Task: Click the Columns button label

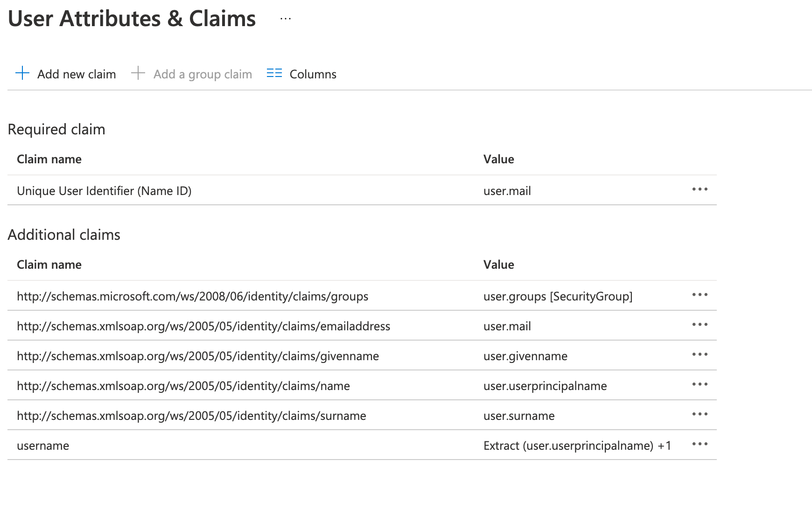Action: pyautogui.click(x=313, y=74)
